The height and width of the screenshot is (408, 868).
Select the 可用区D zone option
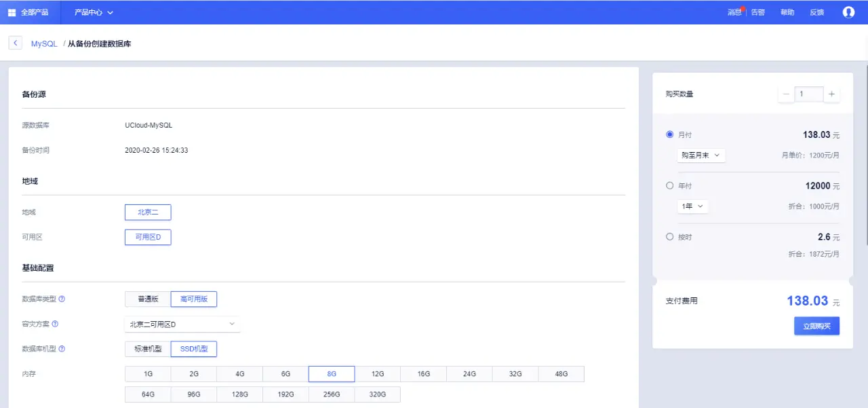coord(148,238)
